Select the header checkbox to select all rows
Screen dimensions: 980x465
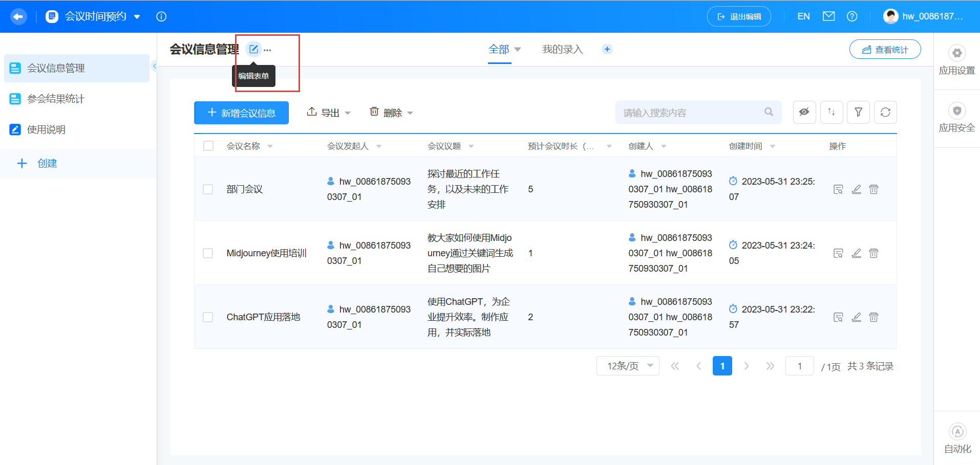208,145
